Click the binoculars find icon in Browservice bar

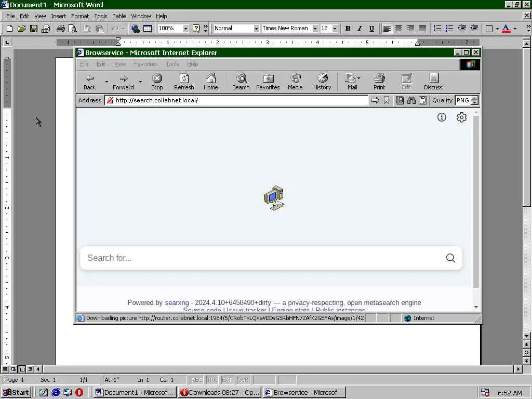click(x=411, y=100)
